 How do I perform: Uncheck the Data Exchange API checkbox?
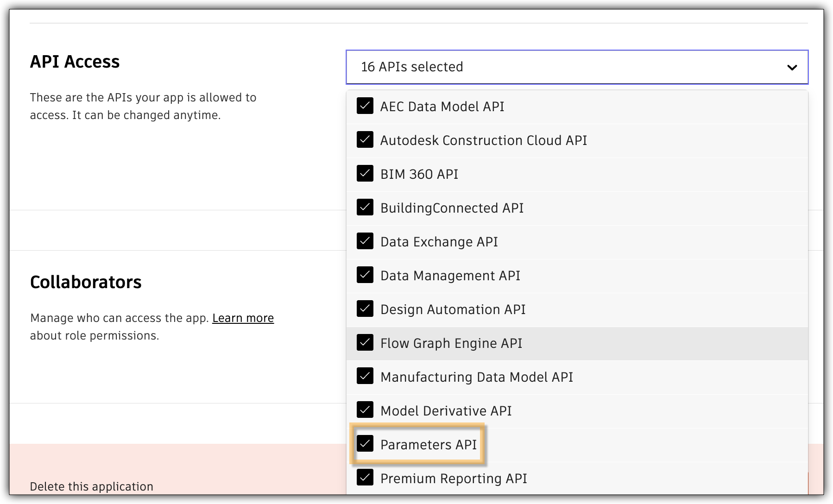[365, 241]
